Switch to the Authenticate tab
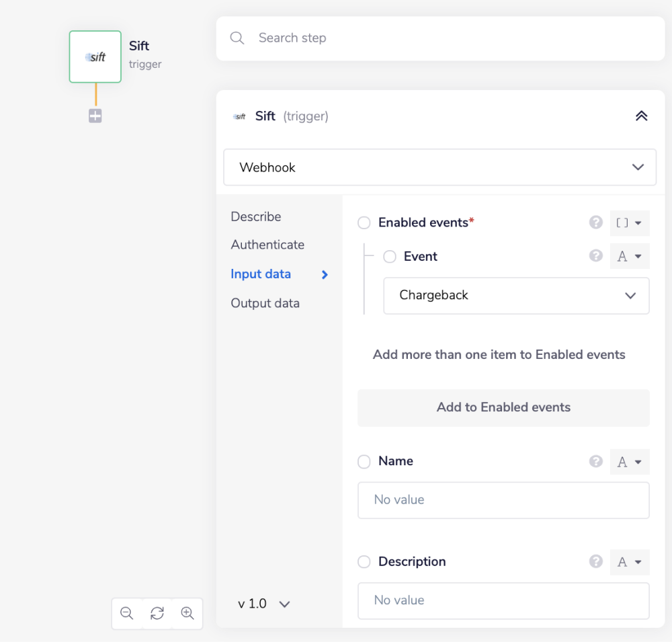Screen dimensions: 672x642 267,245
